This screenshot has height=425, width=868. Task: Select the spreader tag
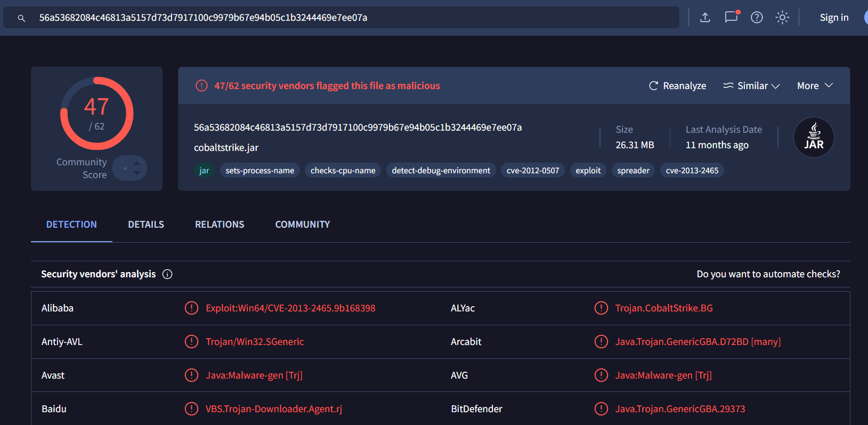pyautogui.click(x=633, y=171)
